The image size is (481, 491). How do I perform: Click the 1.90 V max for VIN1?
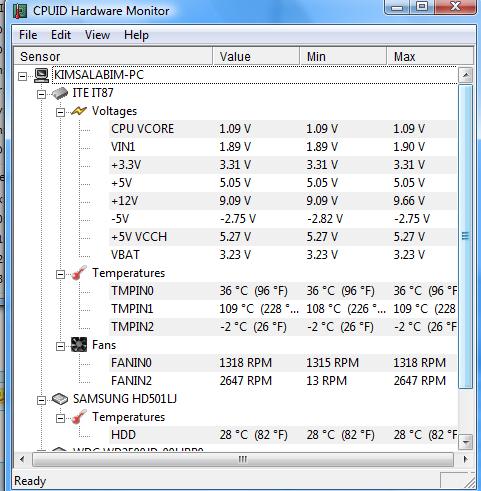[x=409, y=147]
